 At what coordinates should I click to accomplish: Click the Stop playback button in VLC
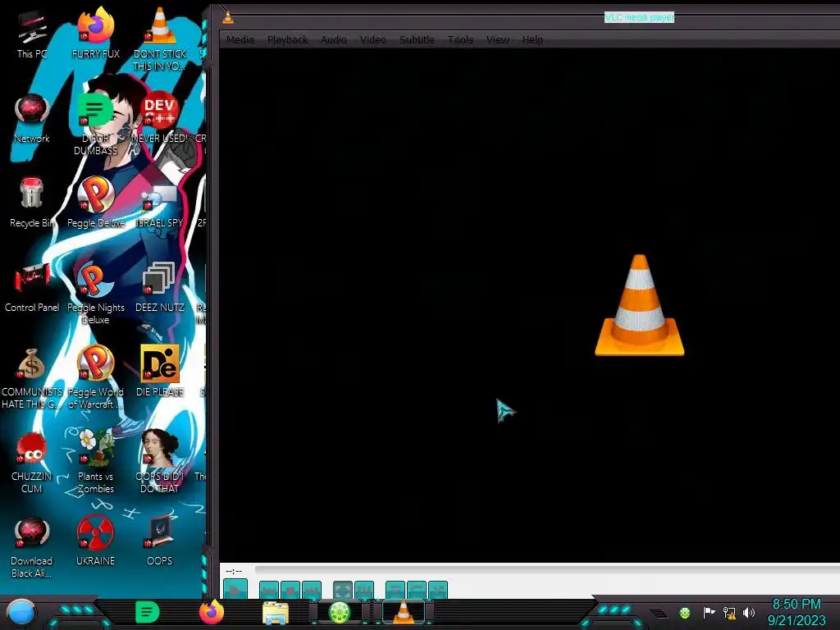tap(290, 591)
